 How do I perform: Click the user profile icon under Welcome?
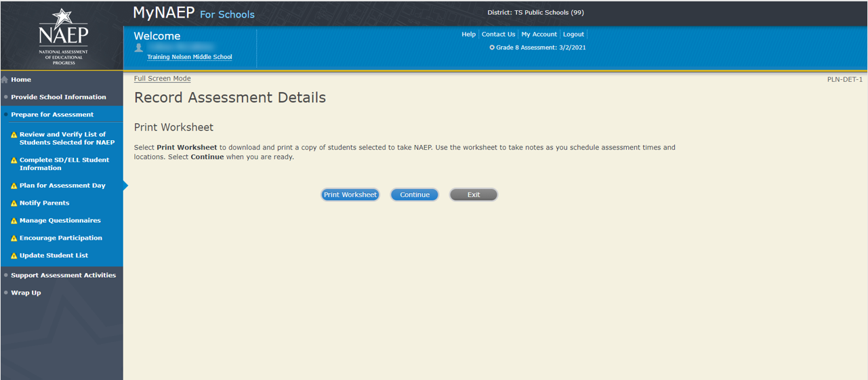coord(139,48)
